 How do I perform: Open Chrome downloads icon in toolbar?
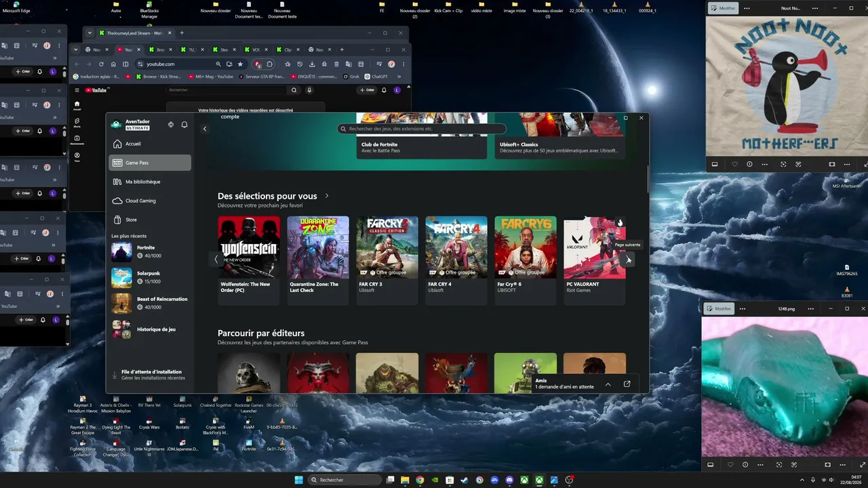(x=311, y=64)
